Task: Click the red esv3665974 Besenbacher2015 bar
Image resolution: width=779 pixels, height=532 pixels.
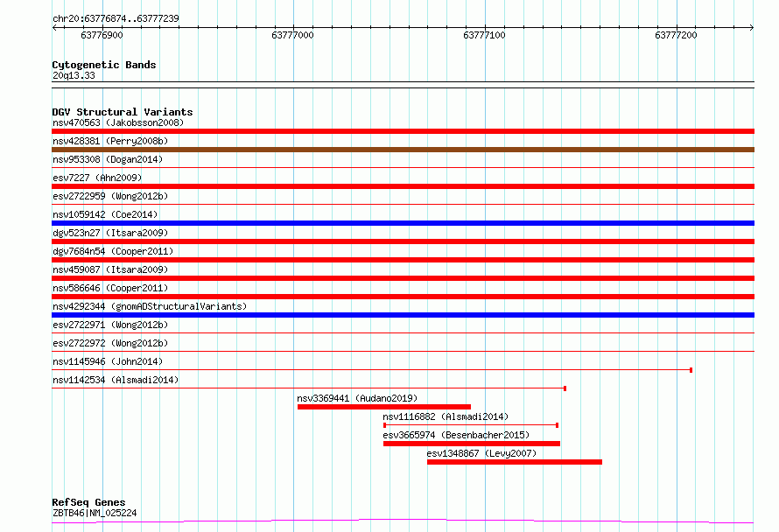Action: (472, 444)
